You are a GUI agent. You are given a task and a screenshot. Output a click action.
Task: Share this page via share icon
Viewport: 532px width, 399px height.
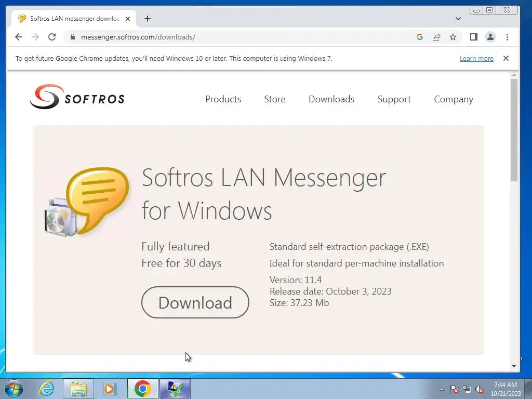(436, 37)
